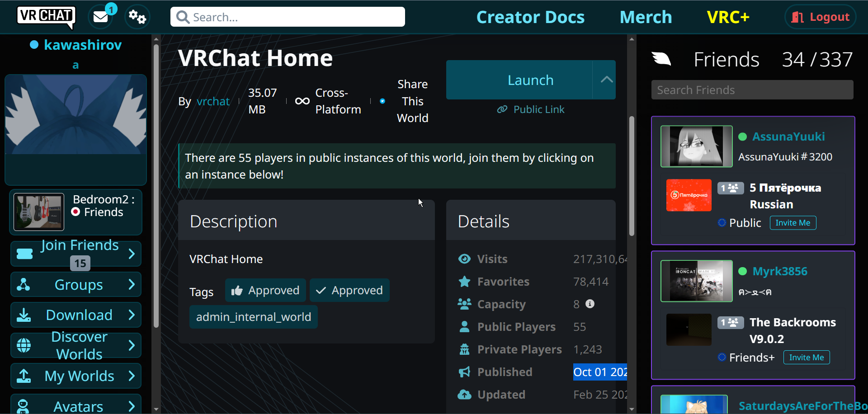868x414 pixels.
Task: Click Invite Me for 5 Пятёрочка Russian
Action: coord(793,223)
